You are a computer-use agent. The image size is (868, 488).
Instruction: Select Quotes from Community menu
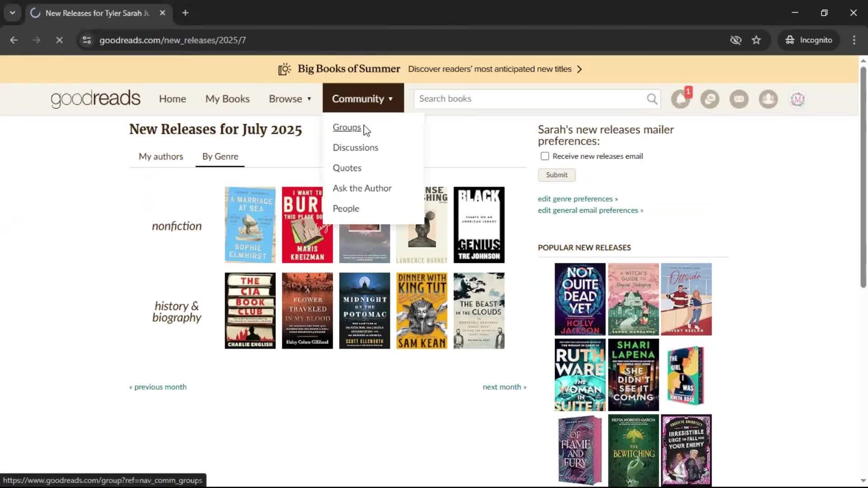coord(347,168)
